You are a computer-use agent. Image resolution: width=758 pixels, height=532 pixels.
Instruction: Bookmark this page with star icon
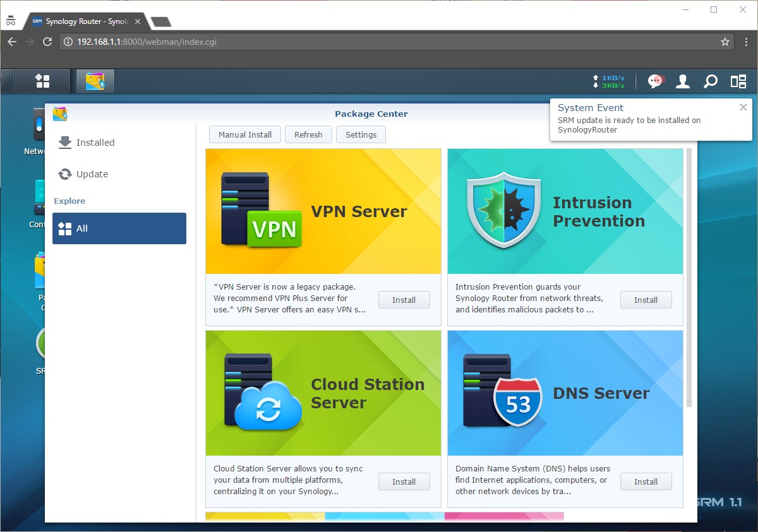pyautogui.click(x=725, y=42)
